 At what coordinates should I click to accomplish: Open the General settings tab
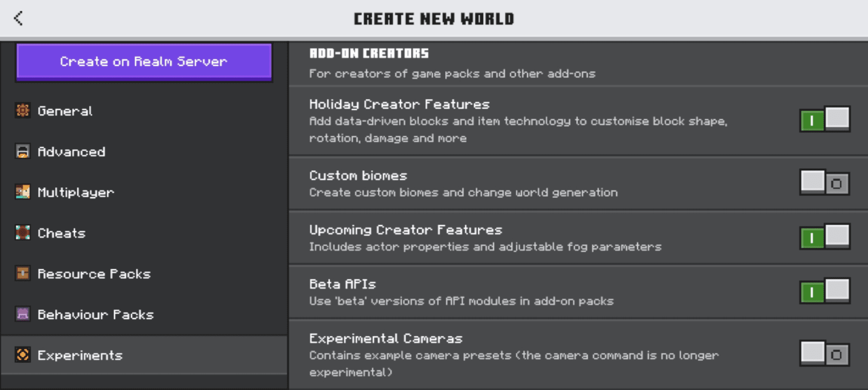[144, 111]
